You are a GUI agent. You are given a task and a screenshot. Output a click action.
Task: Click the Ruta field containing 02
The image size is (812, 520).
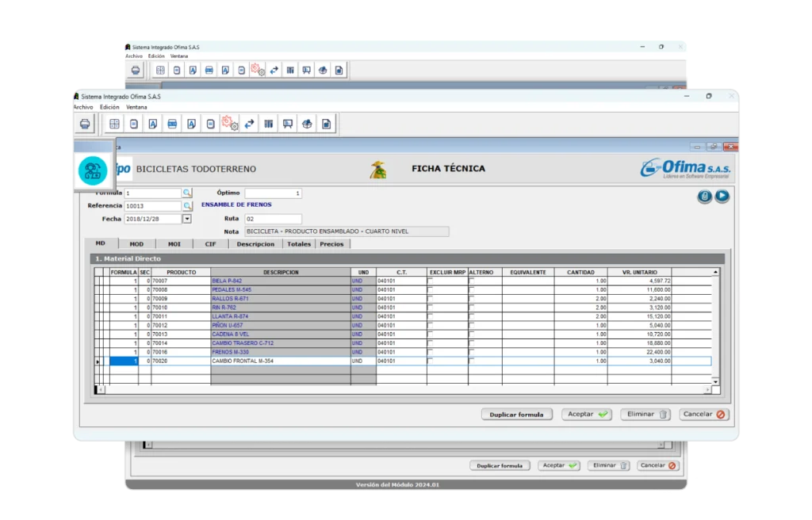coord(273,219)
